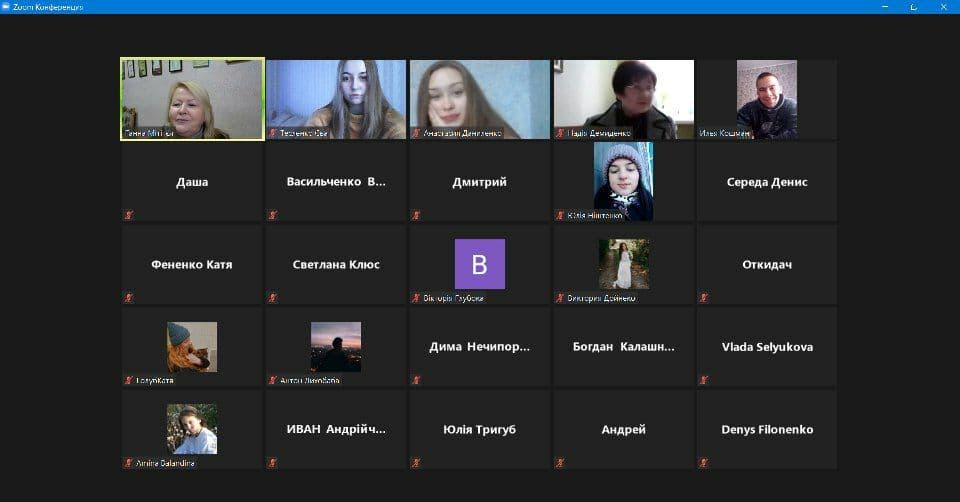Click the name Светлана Клюс
The height and width of the screenshot is (502, 960).
coord(336,264)
